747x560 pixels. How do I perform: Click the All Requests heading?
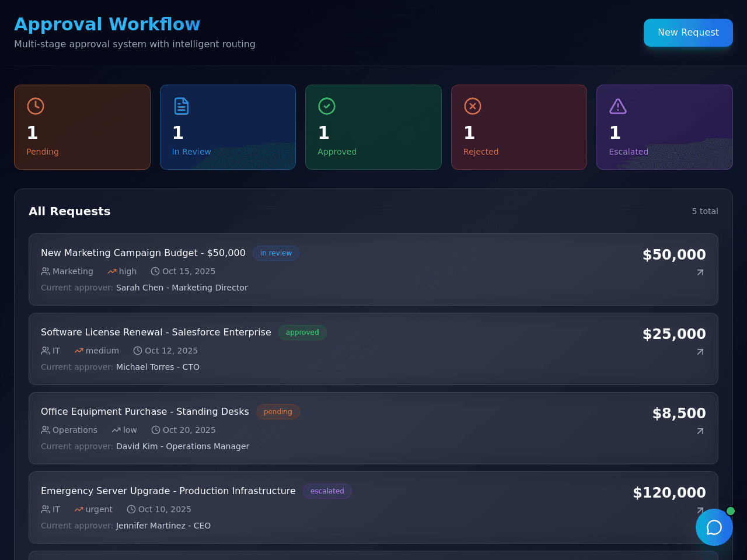(x=69, y=211)
